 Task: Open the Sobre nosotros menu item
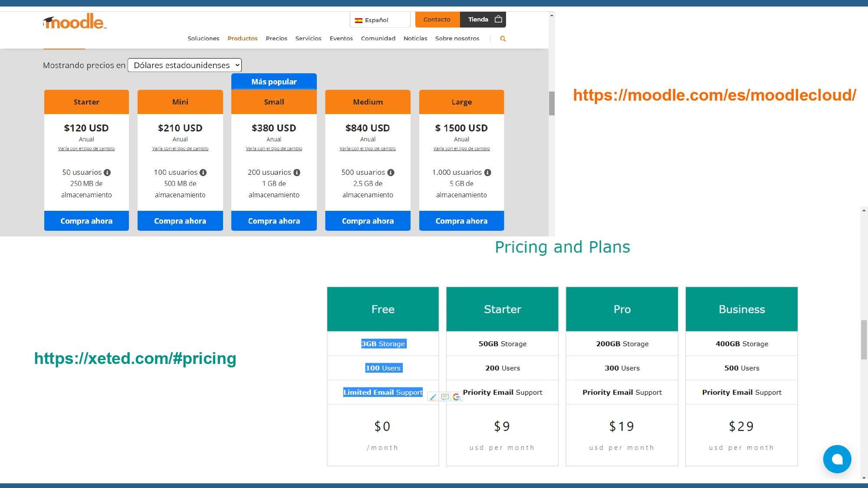point(457,38)
